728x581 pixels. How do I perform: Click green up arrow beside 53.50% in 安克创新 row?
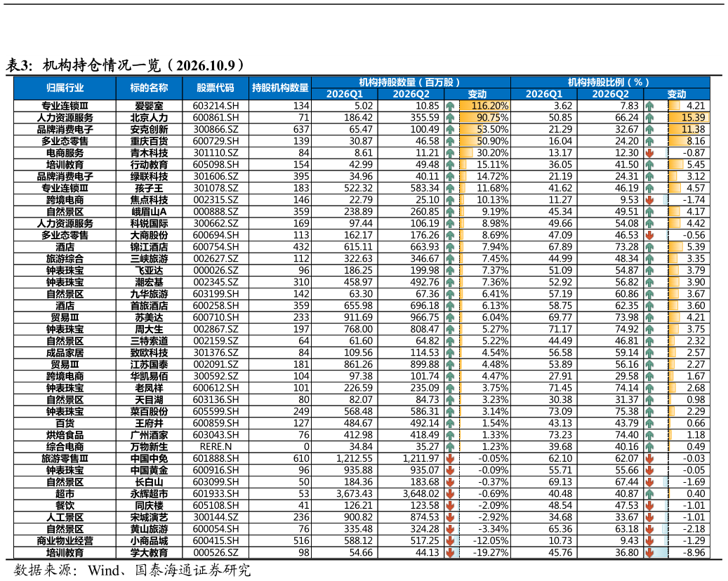(450, 130)
